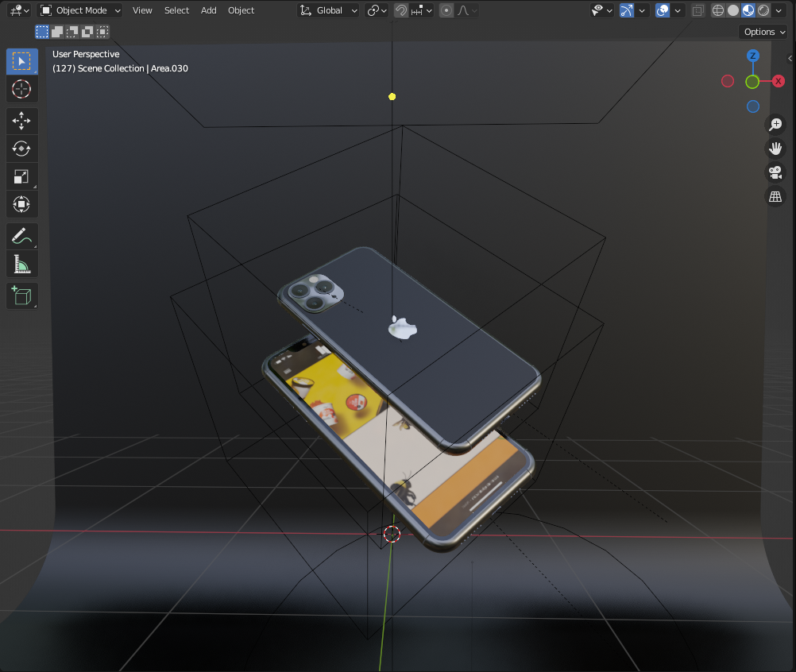Toggle viewport gizmos visibility button

[x=627, y=10]
